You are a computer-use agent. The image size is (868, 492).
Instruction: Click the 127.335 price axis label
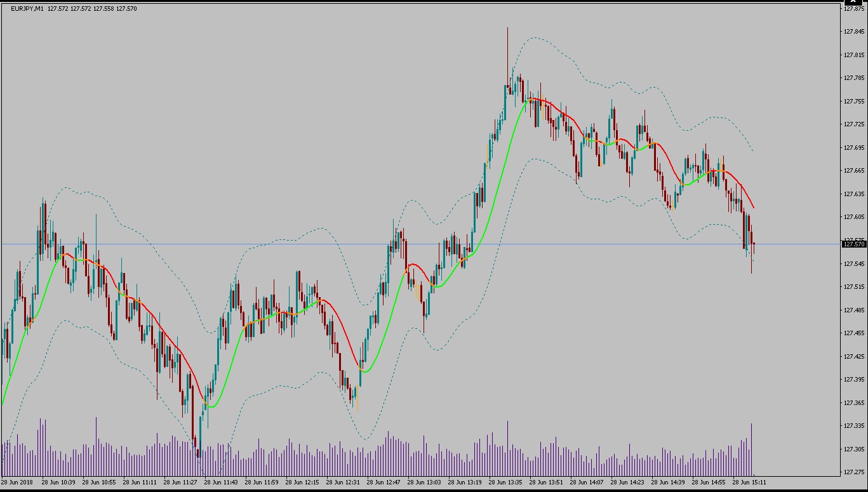[x=855, y=426]
